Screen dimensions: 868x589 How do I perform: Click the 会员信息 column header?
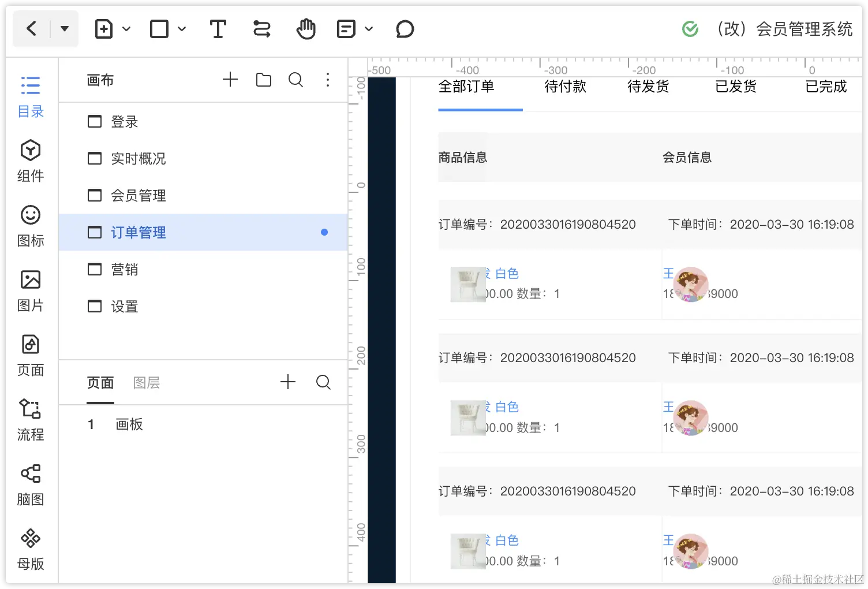coord(687,157)
